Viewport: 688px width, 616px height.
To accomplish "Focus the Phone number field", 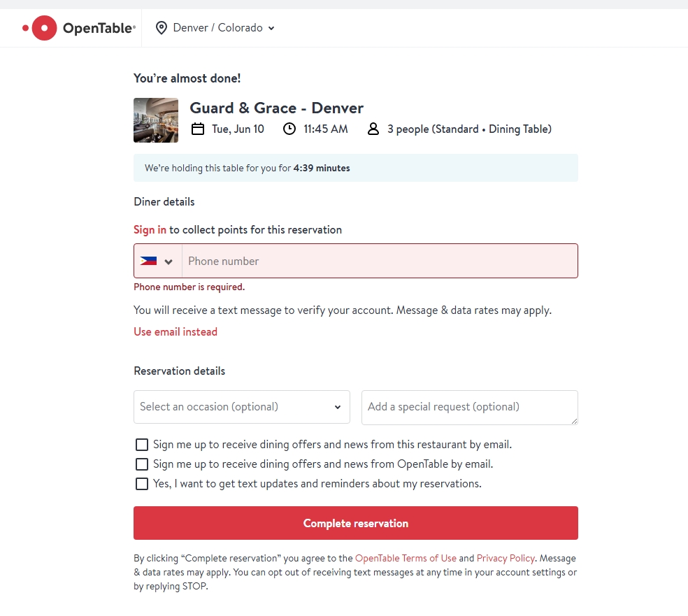I will 380,261.
